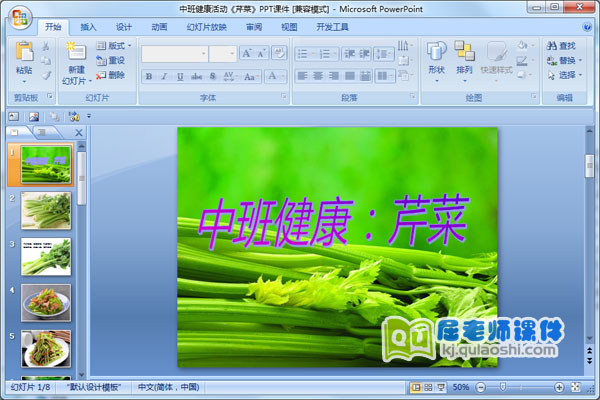The width and height of the screenshot is (600, 400).
Task: Switch to the View ribbon tab
Action: coord(289,27)
